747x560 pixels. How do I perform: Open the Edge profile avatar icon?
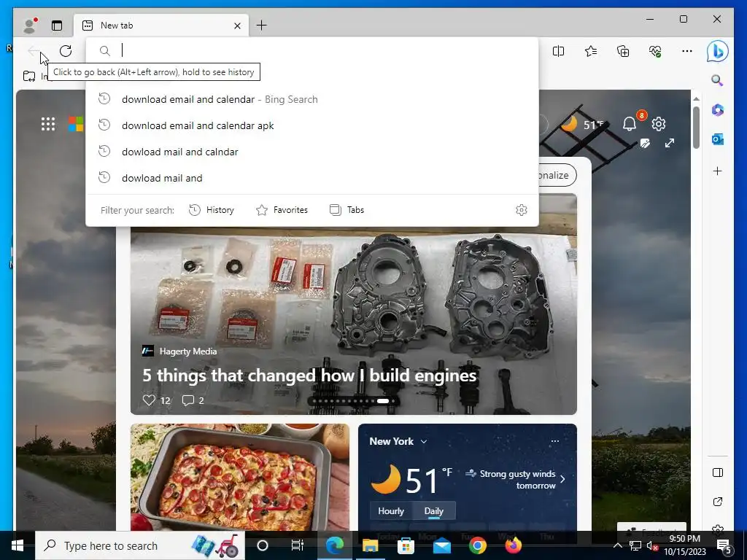30,26
